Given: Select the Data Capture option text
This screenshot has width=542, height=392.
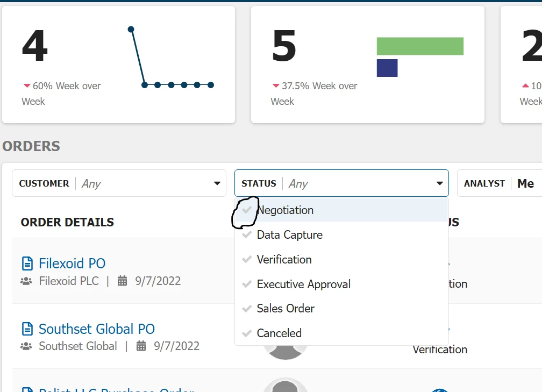Looking at the screenshot, I should click(x=290, y=234).
